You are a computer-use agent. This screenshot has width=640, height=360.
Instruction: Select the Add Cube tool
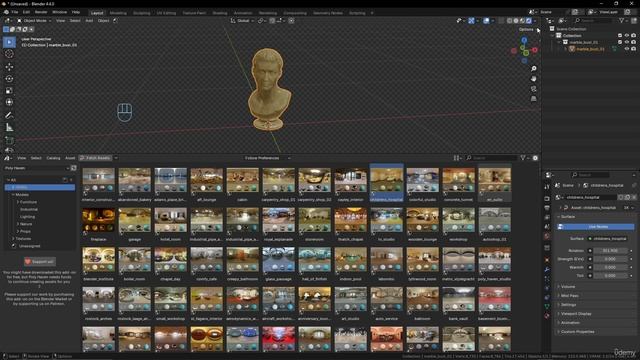click(9, 140)
